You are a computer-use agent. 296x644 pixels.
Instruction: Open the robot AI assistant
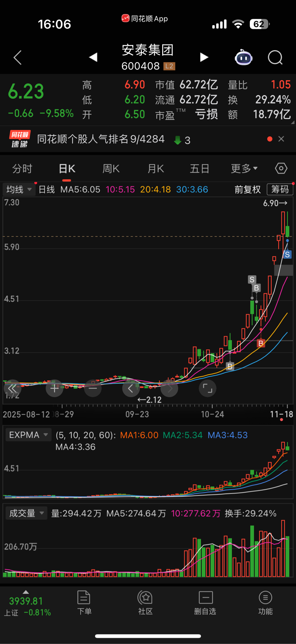(244, 58)
